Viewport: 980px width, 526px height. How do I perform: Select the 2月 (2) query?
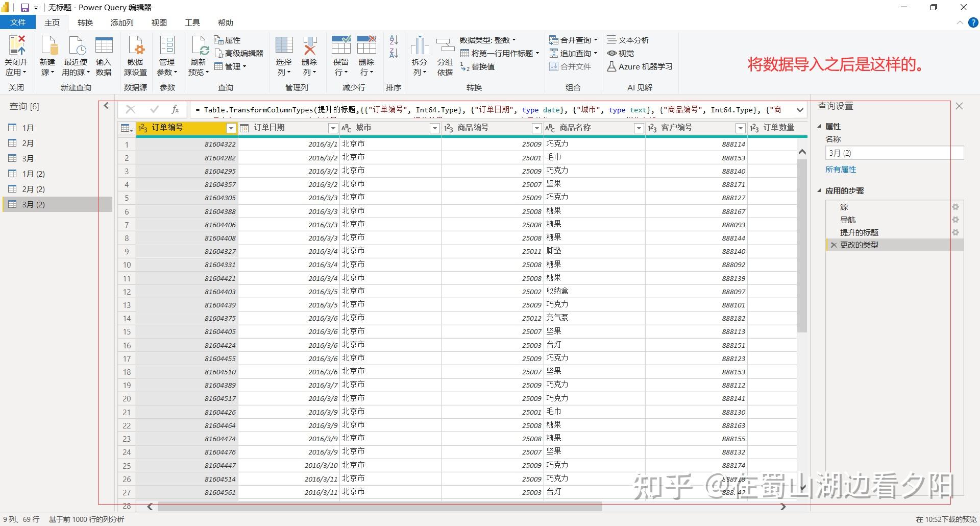[57, 189]
